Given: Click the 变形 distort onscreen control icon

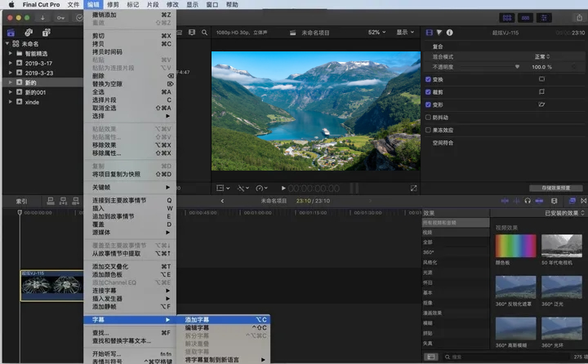Looking at the screenshot, I should point(541,104).
